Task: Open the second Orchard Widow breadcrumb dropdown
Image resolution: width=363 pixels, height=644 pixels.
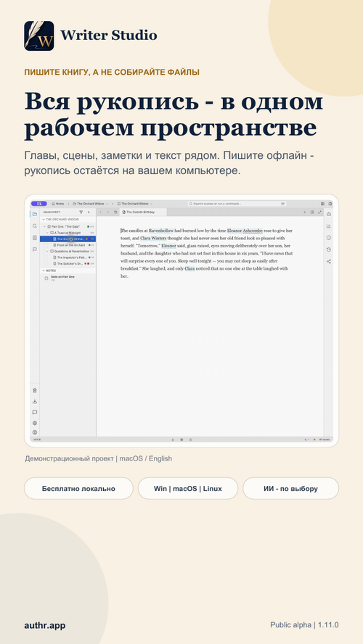Action: point(151,204)
